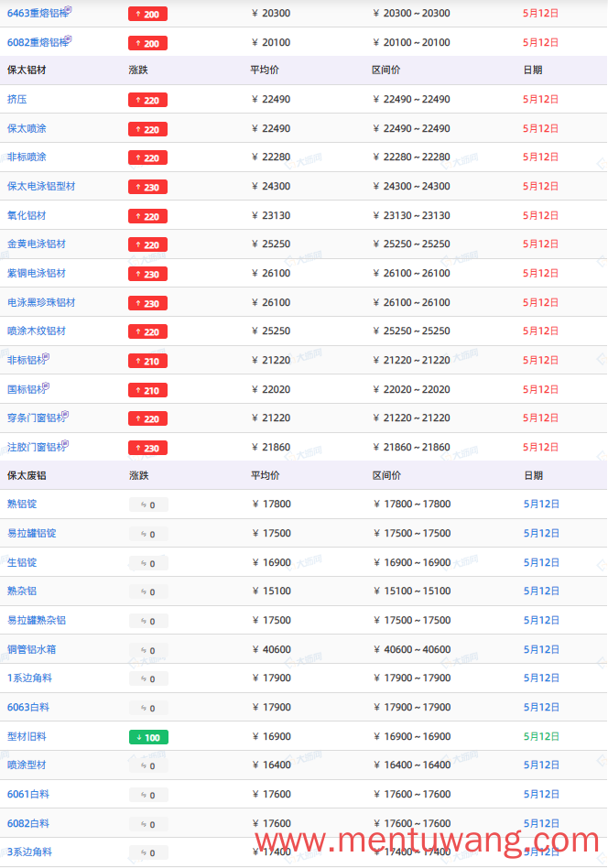608x868 pixels.
Task: Click the green ↓100 badge for 型材旧料
Action: click(148, 737)
